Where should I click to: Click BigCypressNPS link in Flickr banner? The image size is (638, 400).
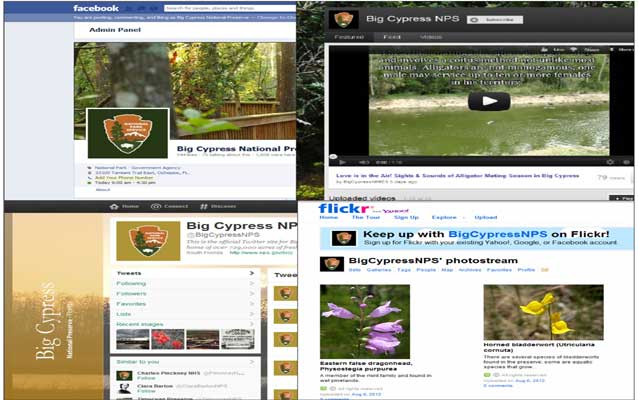[x=498, y=234]
